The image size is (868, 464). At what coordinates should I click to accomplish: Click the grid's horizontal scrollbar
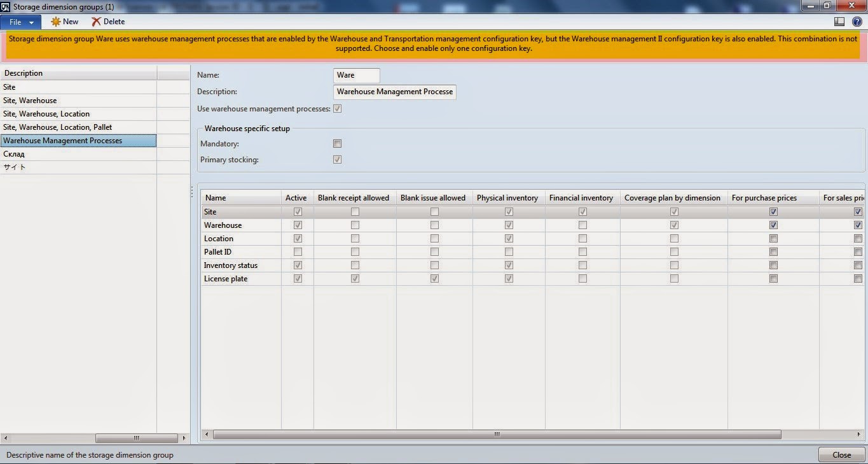click(496, 434)
